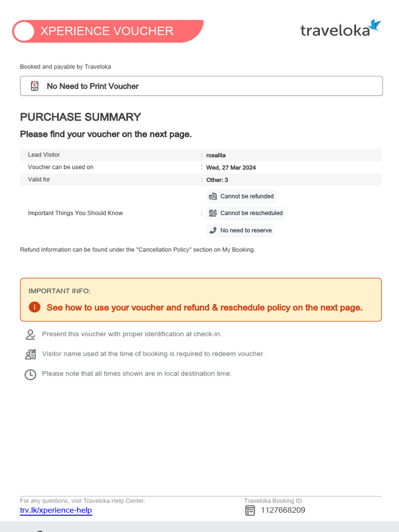Click the phone download icon beside No Need to Print

point(35,86)
